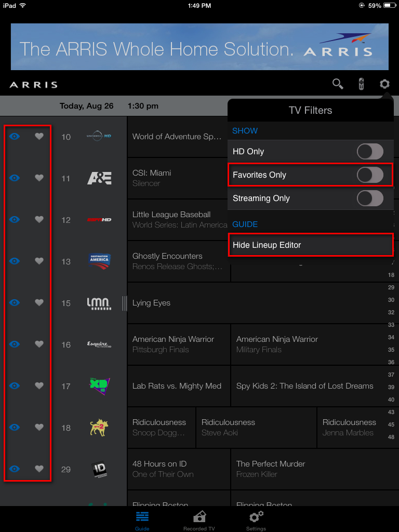Screen dimensions: 399x532
Task: Open Ridiculousness Steve Aoki episode
Action: tap(257, 428)
